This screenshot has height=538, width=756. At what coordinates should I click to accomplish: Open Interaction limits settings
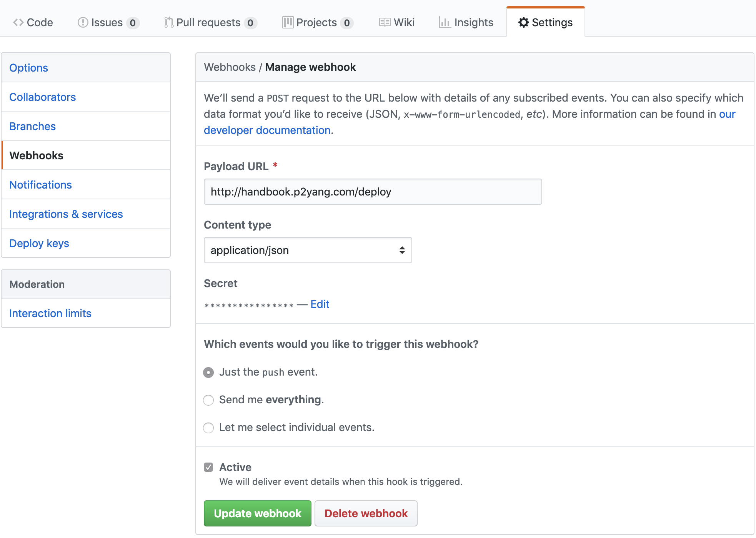86,313
